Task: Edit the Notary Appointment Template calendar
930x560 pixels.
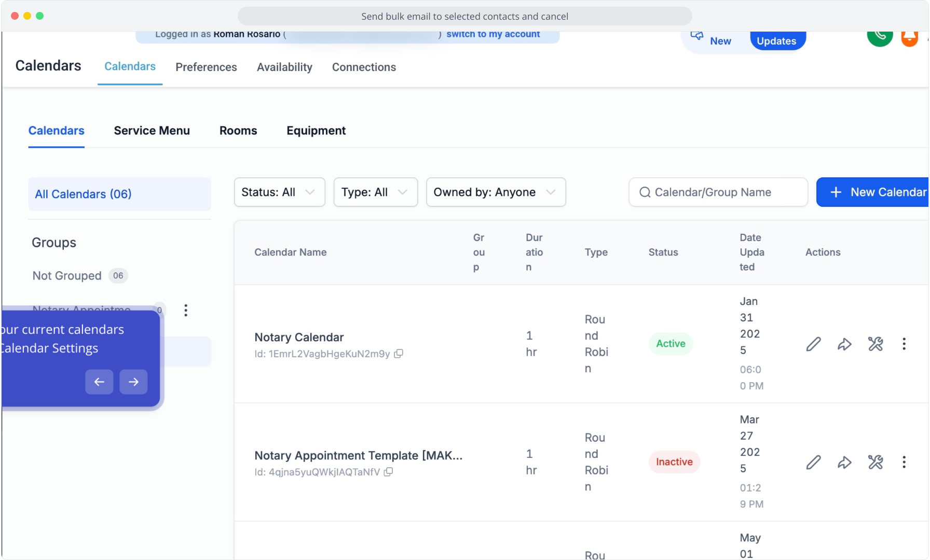Action: [x=813, y=462]
